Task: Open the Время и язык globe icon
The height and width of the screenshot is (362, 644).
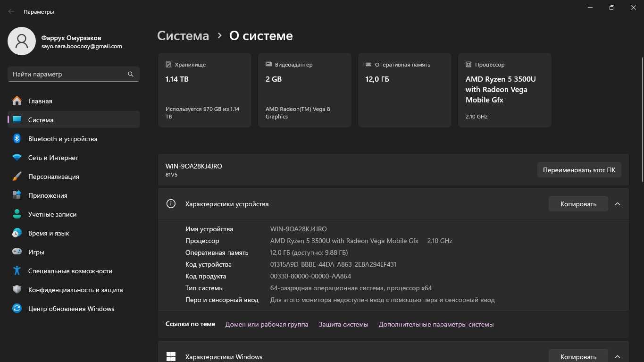Action: pyautogui.click(x=17, y=233)
